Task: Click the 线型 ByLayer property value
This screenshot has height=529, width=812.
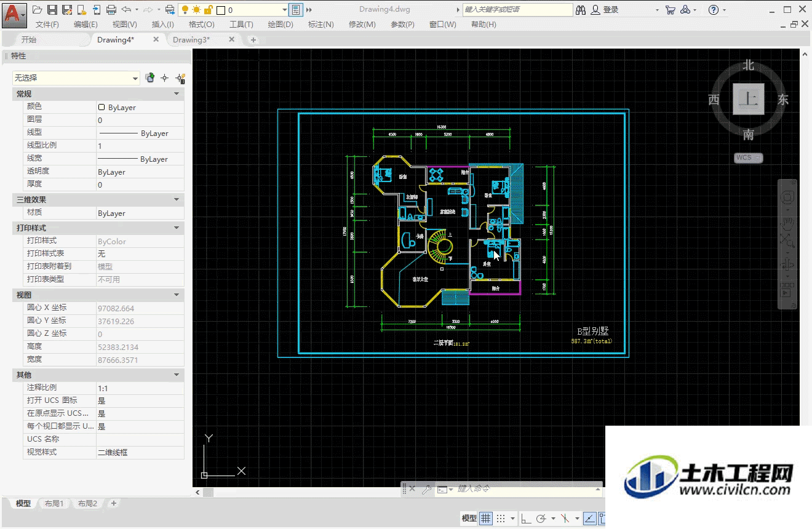Action: [140, 133]
